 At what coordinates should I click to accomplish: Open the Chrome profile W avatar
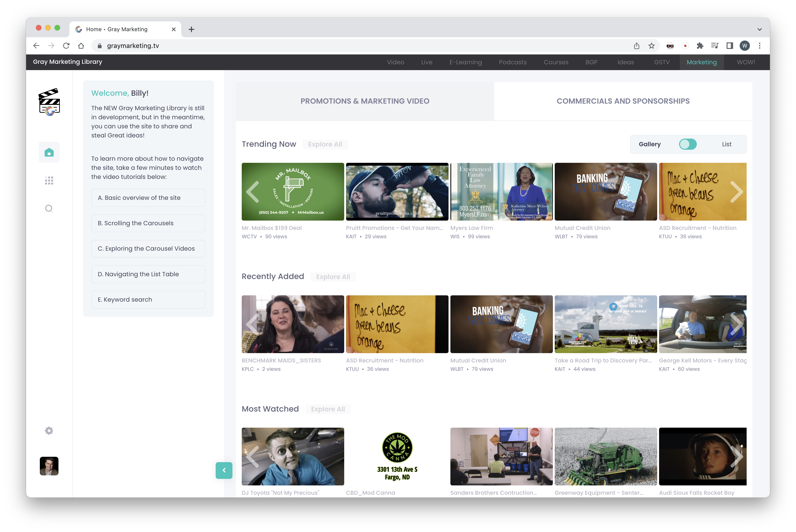745,46
